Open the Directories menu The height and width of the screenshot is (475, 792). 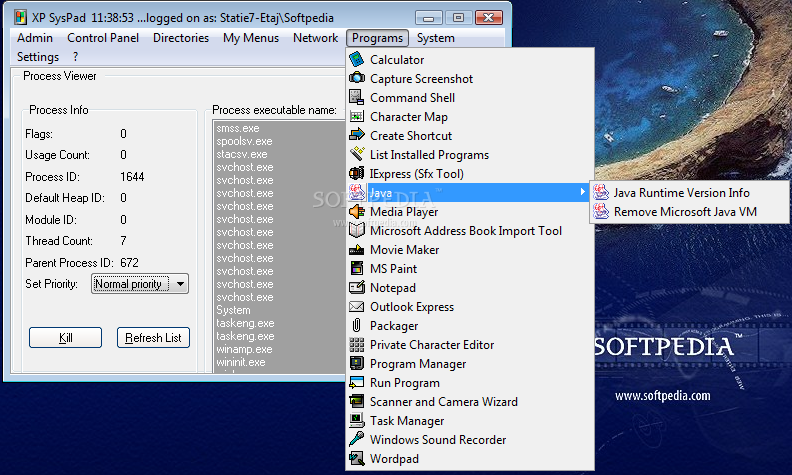coord(181,38)
